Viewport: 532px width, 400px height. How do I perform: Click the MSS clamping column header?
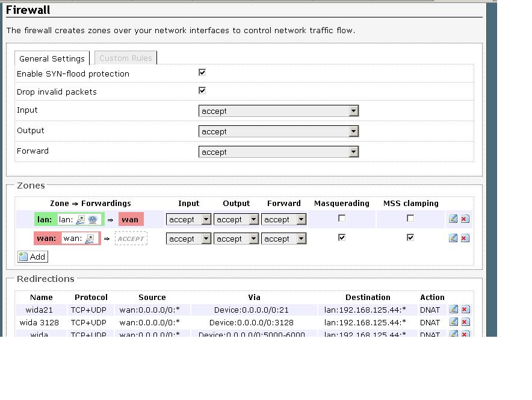pyautogui.click(x=411, y=204)
